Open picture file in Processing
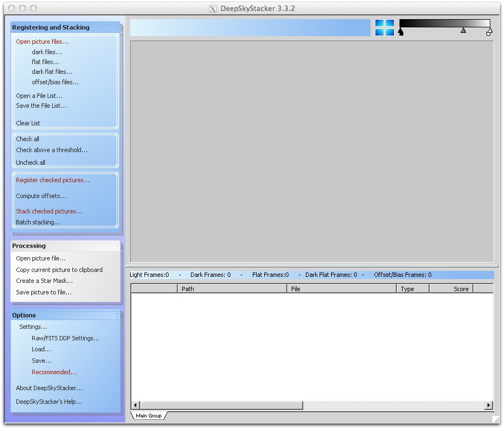504x429 pixels. click(41, 258)
